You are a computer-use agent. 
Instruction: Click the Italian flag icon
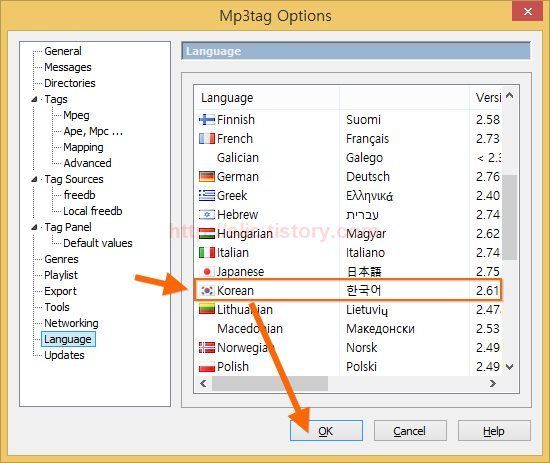tap(207, 253)
